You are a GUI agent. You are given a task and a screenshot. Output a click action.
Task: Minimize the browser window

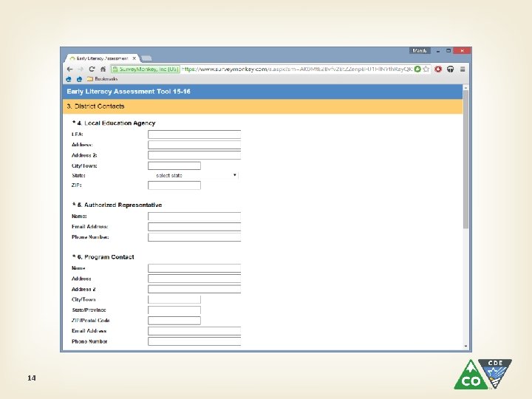point(438,51)
